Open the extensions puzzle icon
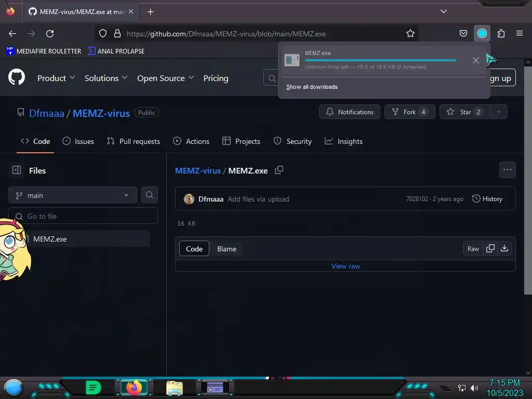The image size is (532, 399). pyautogui.click(x=501, y=34)
